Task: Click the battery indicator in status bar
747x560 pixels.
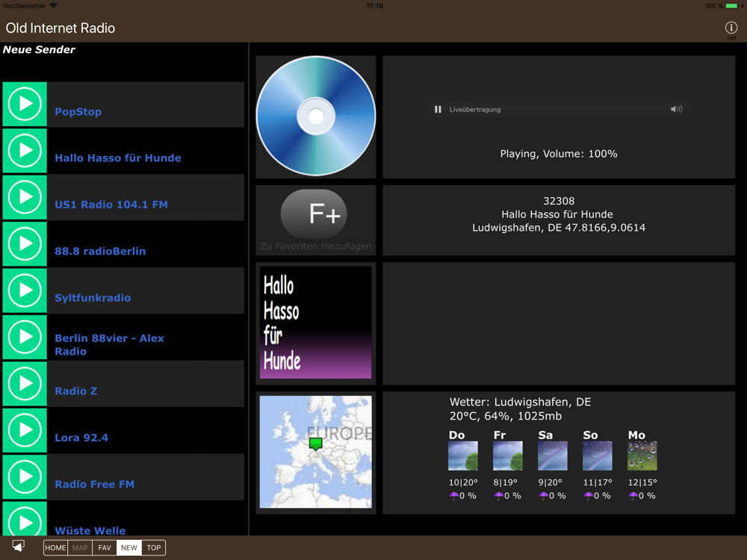Action: (732, 6)
